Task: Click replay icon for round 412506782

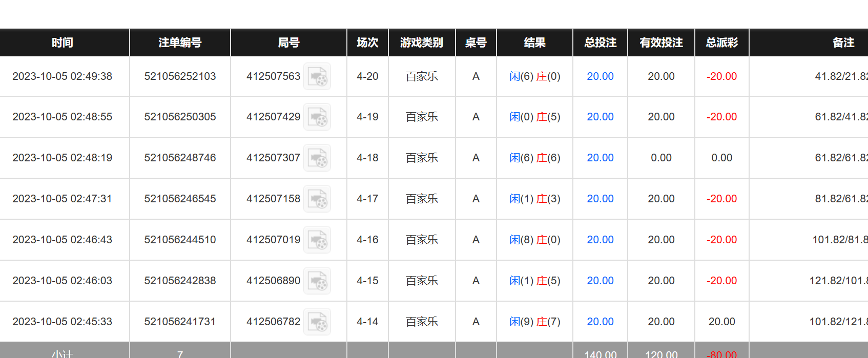Action: click(317, 322)
